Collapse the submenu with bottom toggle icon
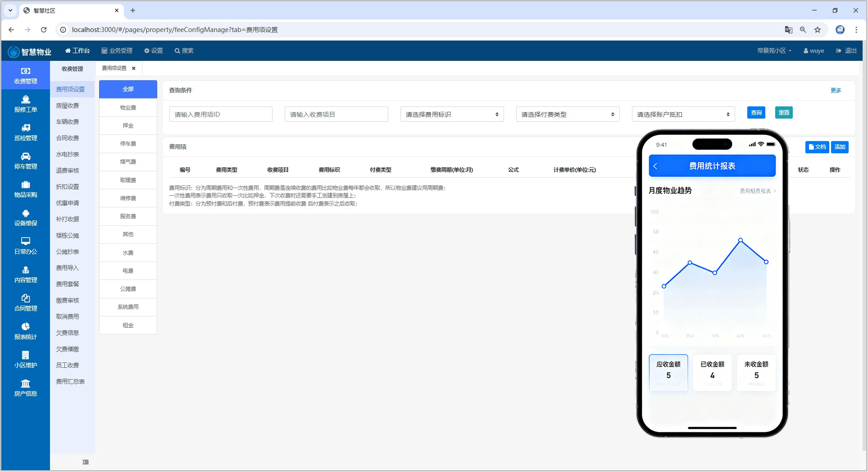Viewport: 868px width, 472px height. coord(86,462)
